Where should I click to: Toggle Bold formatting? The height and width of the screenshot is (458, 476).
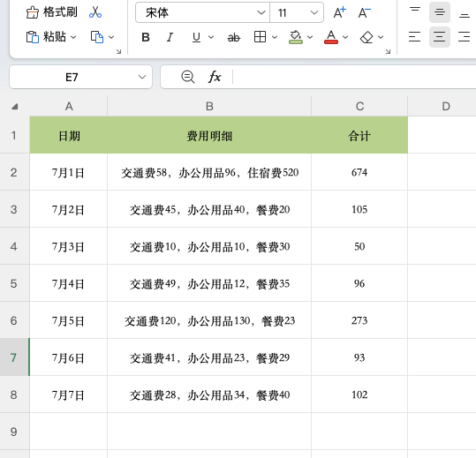tap(146, 37)
